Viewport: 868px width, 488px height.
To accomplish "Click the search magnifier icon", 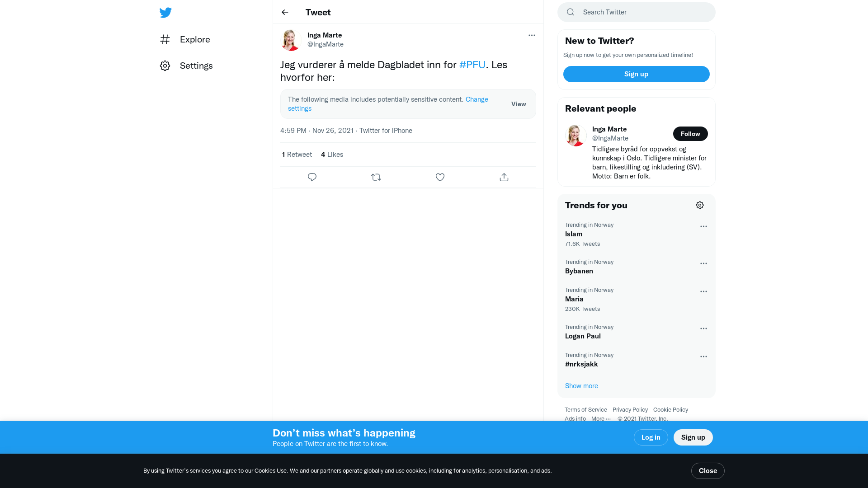I will tap(571, 12).
